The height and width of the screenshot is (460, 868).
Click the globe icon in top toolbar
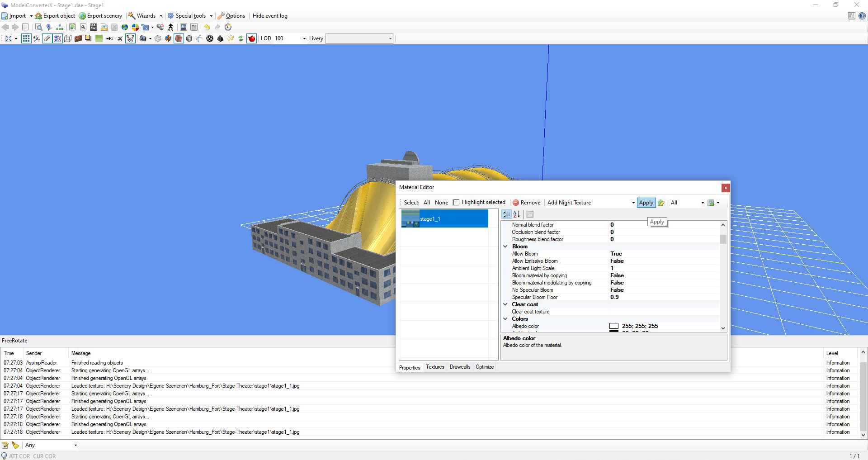pos(125,27)
